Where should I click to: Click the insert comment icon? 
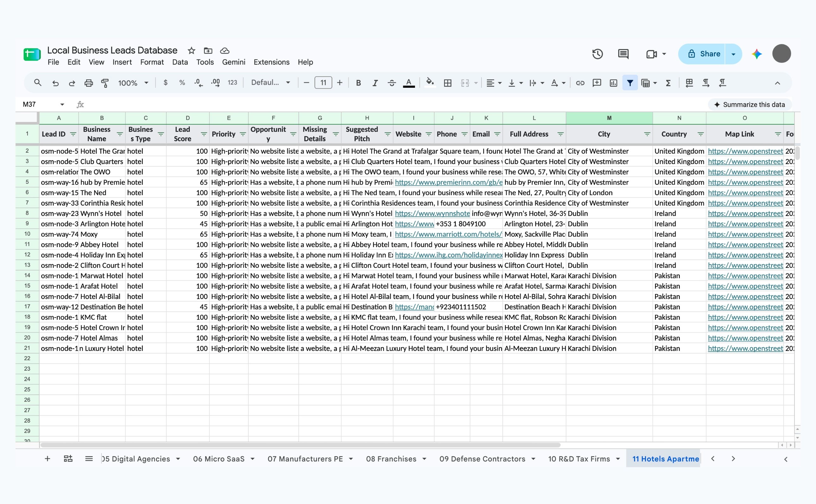[x=597, y=83]
